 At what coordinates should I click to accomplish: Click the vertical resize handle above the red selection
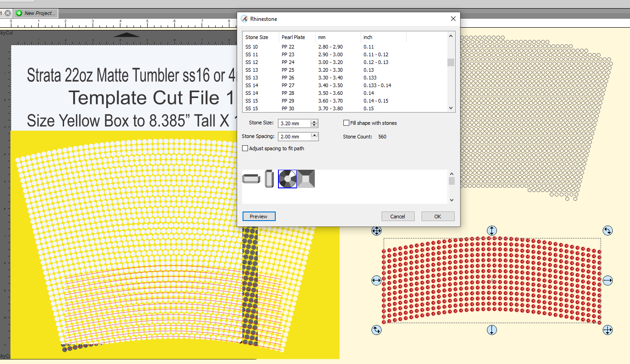point(492,231)
